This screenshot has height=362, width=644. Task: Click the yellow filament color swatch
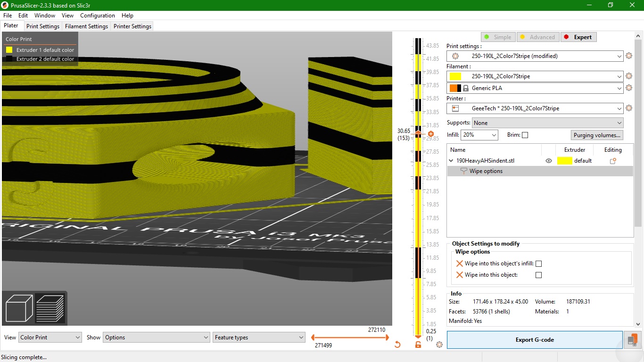click(x=455, y=76)
